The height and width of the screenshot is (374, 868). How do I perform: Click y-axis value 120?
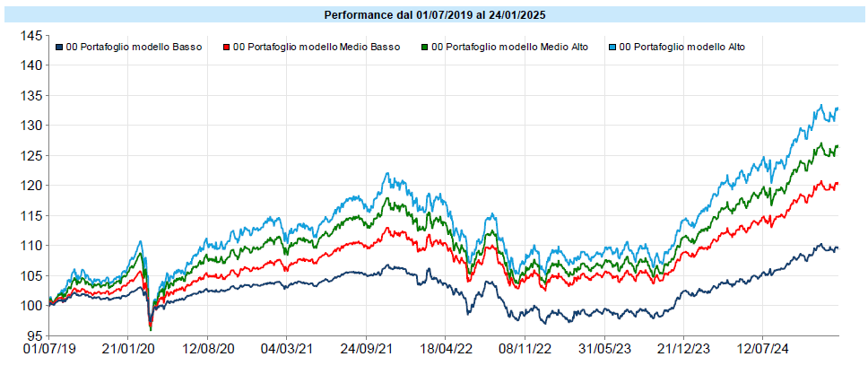pyautogui.click(x=32, y=186)
